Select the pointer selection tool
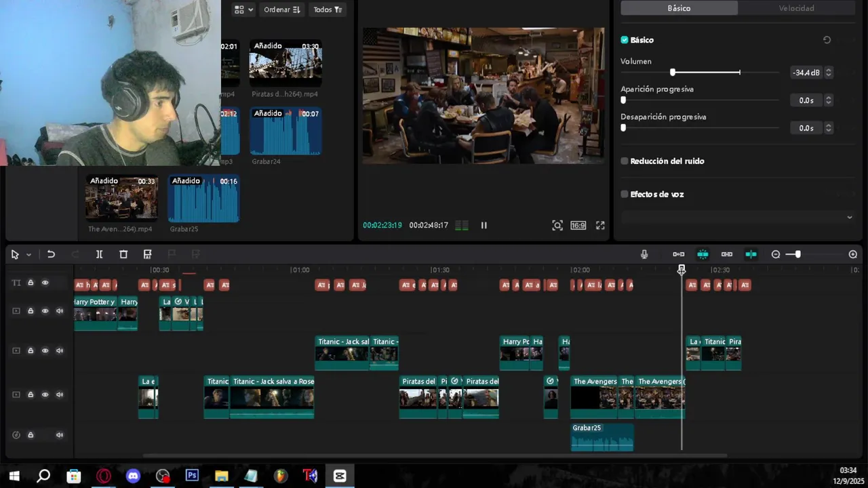This screenshot has width=868, height=488. (15, 255)
